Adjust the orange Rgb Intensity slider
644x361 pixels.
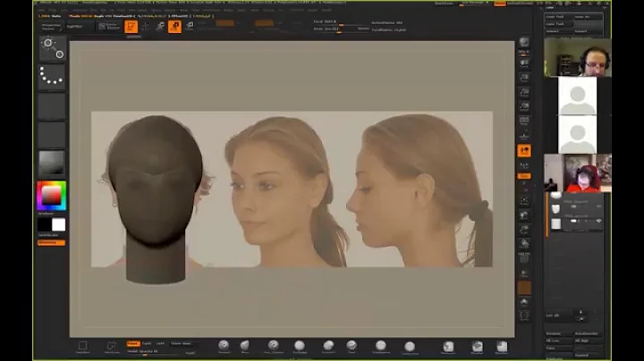pyautogui.click(x=225, y=23)
